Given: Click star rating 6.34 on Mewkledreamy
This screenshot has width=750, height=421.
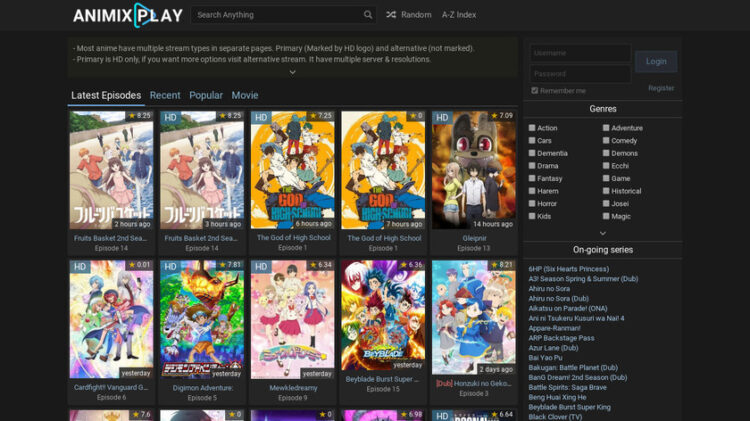Looking at the screenshot, I should tap(320, 265).
